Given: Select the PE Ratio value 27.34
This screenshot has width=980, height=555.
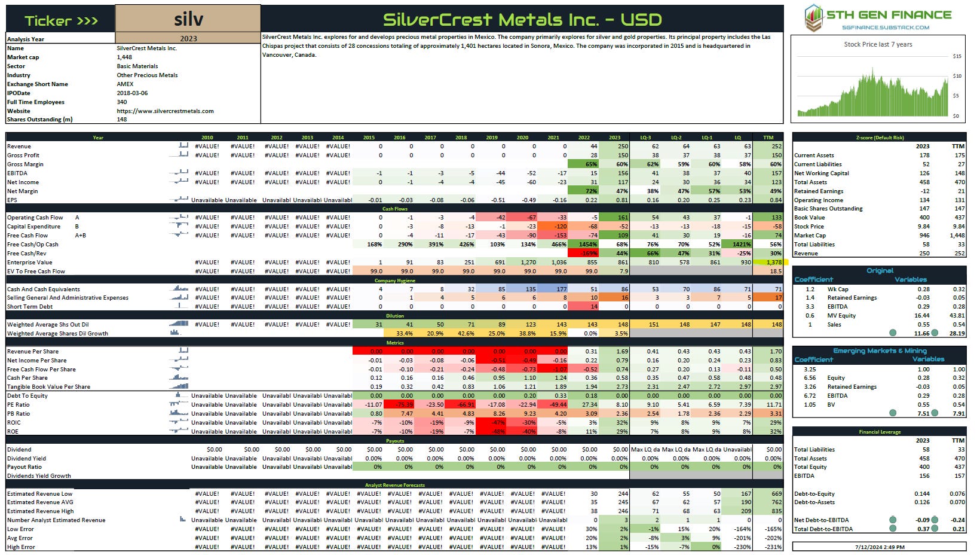Looking at the screenshot, I should [584, 405].
